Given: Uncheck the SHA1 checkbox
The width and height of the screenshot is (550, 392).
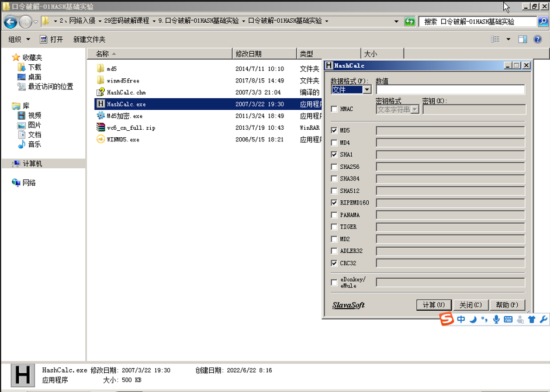Looking at the screenshot, I should tap(334, 155).
